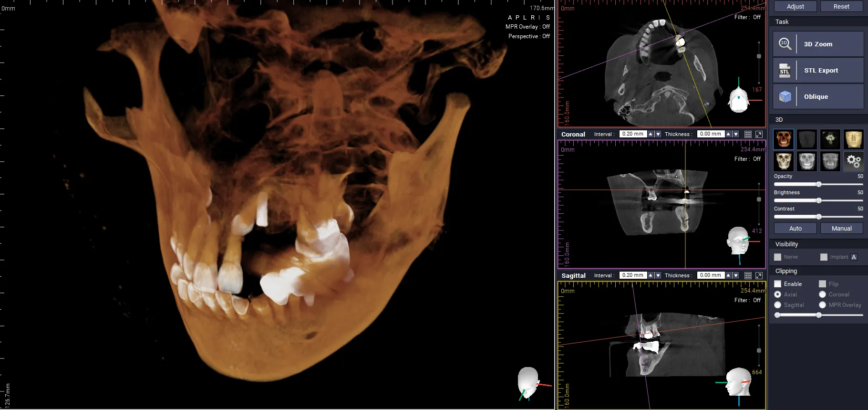
Task: Select Coronal clipping plane
Action: coord(823,294)
